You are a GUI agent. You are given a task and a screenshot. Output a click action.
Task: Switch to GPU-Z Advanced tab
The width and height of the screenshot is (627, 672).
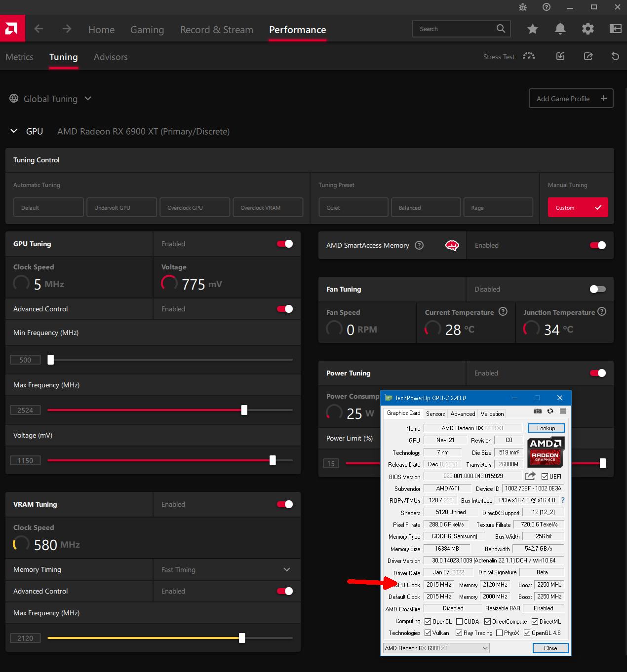(x=463, y=413)
